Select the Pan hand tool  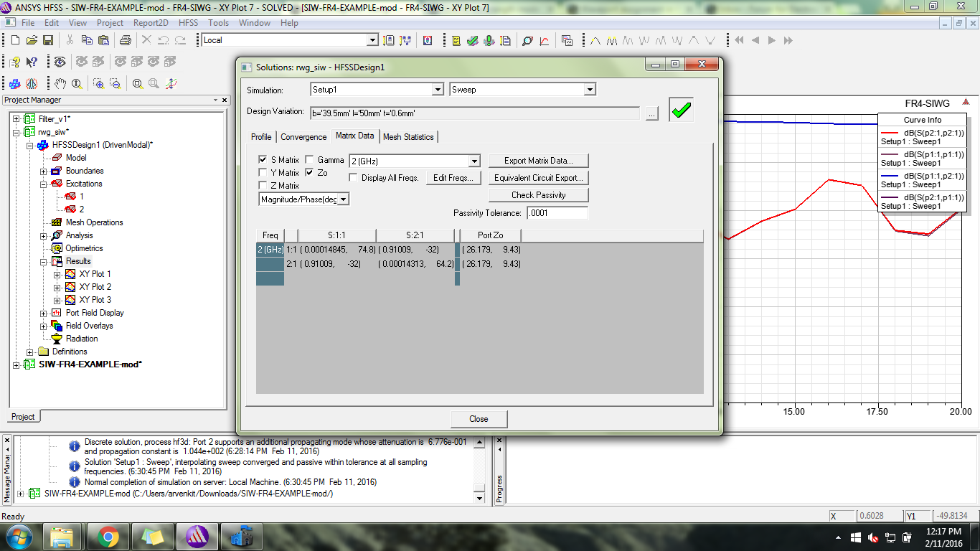point(60,84)
